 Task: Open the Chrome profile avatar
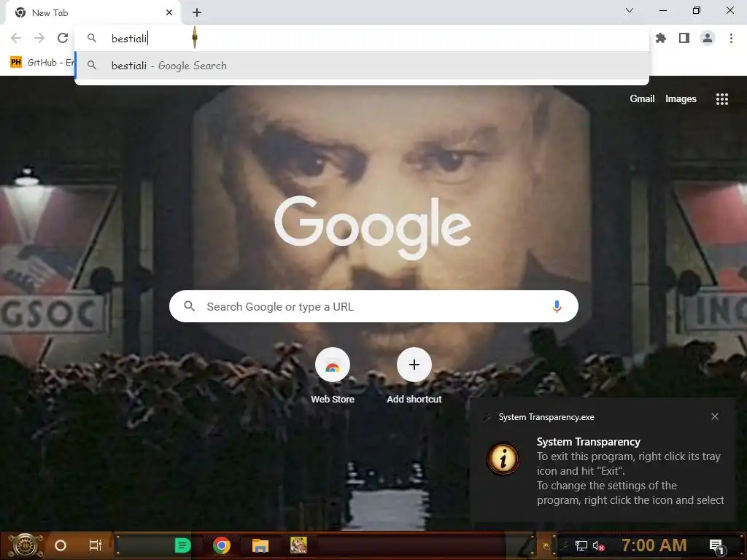point(708,38)
